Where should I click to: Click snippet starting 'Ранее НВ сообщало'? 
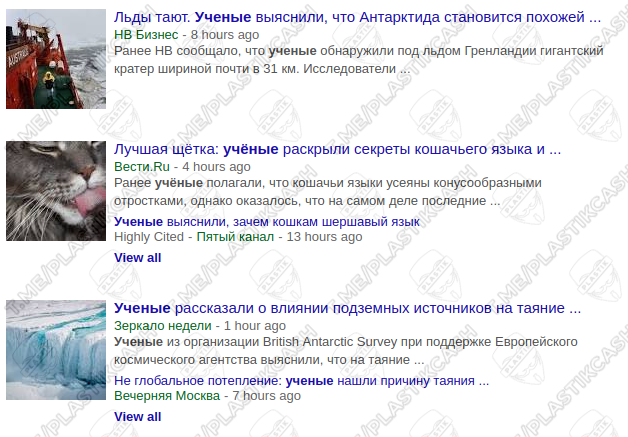tap(359, 60)
